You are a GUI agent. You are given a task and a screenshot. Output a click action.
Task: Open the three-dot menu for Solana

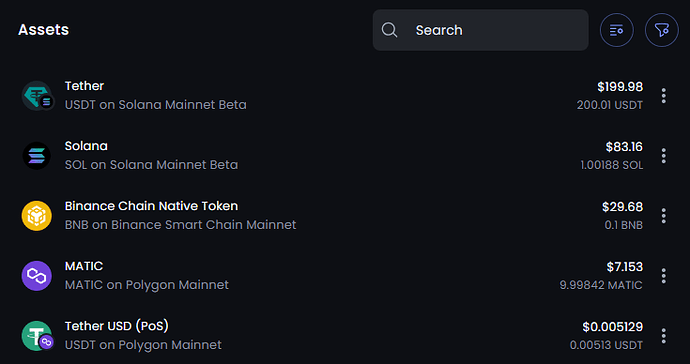pos(664,156)
